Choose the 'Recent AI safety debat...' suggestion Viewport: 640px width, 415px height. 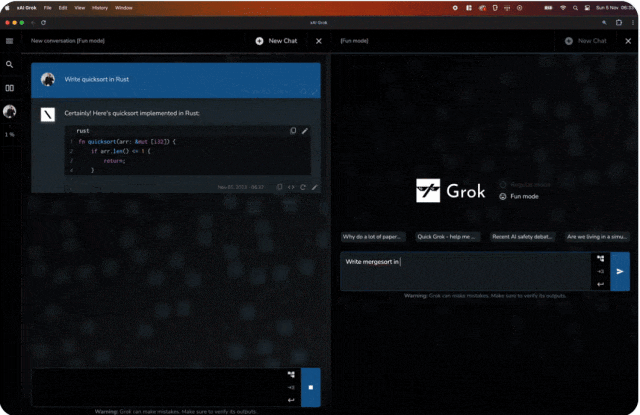pos(522,237)
